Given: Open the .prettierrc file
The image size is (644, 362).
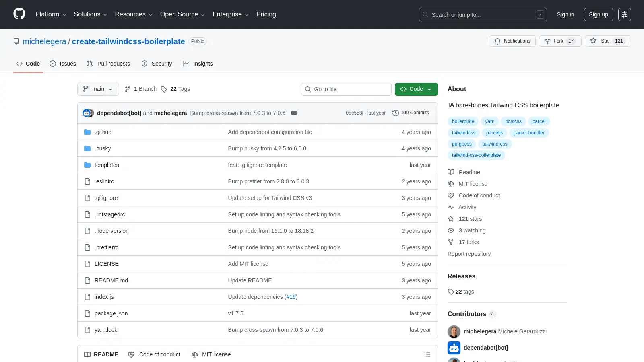Looking at the screenshot, I should click(x=106, y=247).
